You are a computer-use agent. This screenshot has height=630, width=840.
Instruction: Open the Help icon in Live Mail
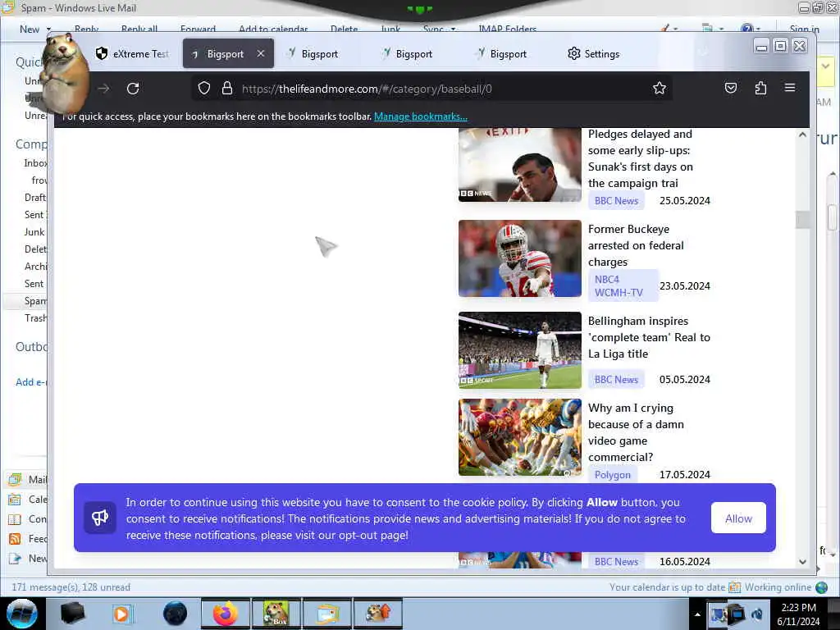(746, 29)
